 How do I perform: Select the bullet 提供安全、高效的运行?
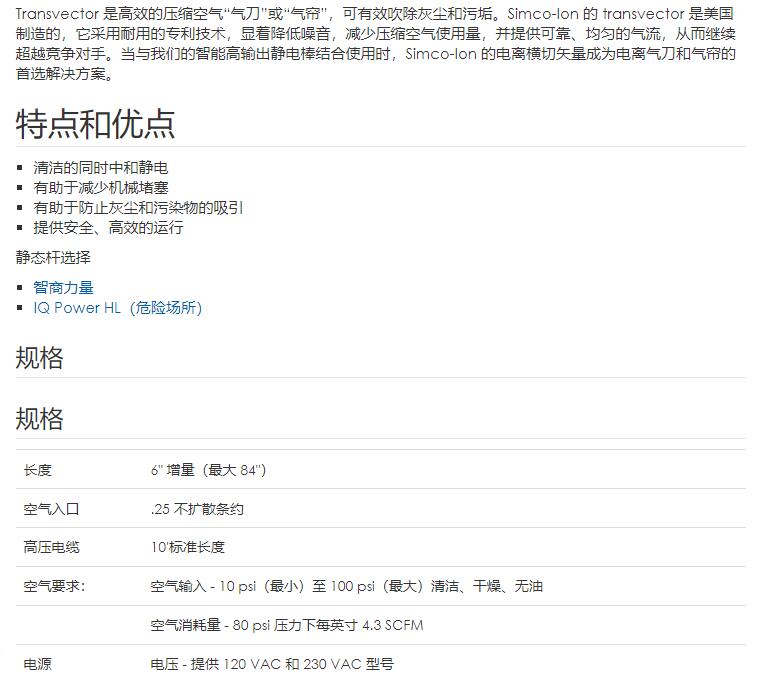(x=108, y=228)
